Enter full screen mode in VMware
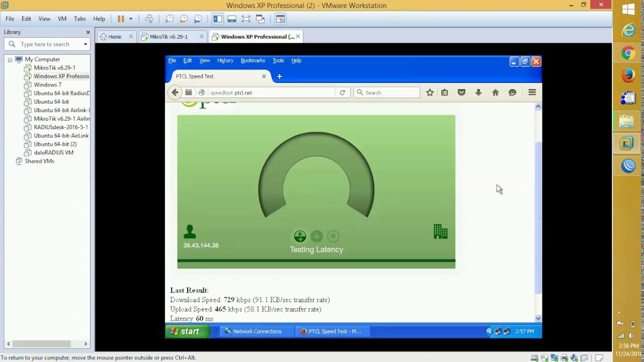 246,19
